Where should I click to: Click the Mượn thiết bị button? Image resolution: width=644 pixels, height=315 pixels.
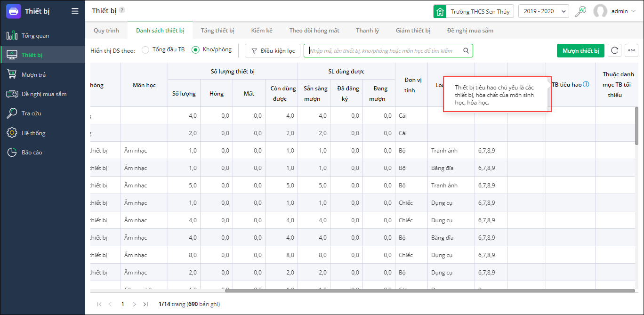[x=580, y=51]
